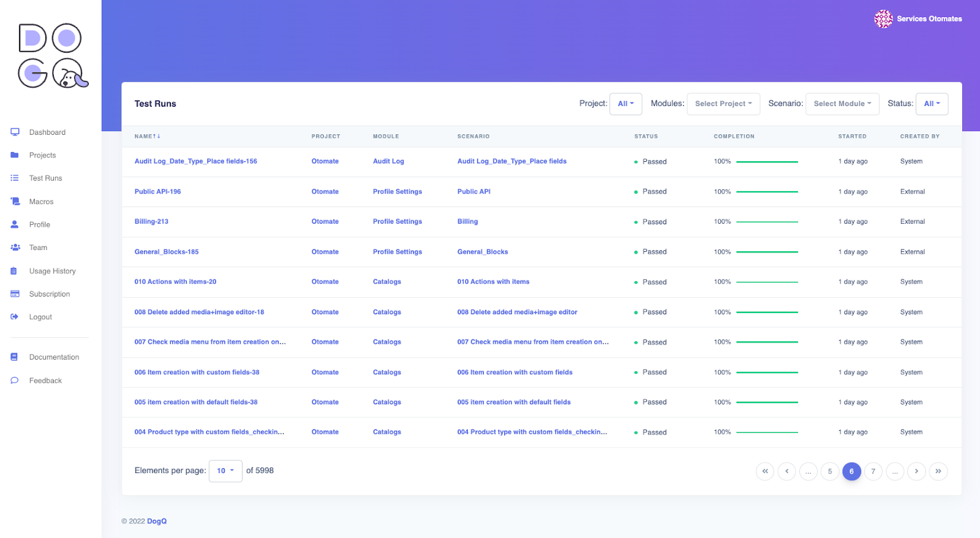980x538 pixels.
Task: Open the Feedback sidebar link
Action: click(45, 381)
